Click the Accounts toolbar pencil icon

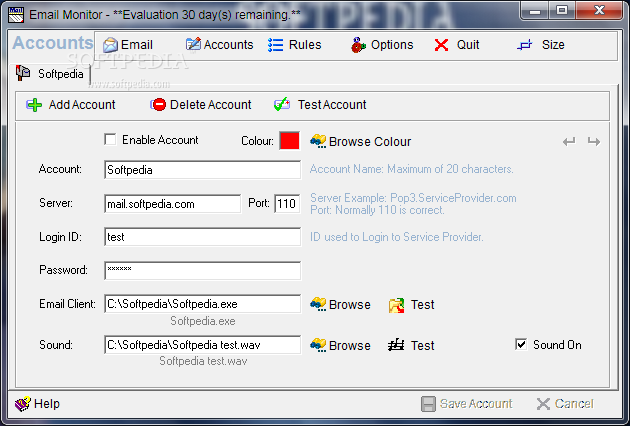click(x=193, y=44)
